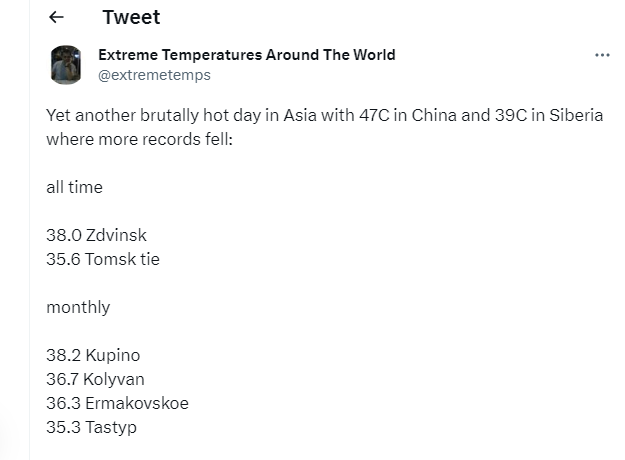Click the Tweet header title
The height and width of the screenshot is (460, 625).
click(131, 17)
